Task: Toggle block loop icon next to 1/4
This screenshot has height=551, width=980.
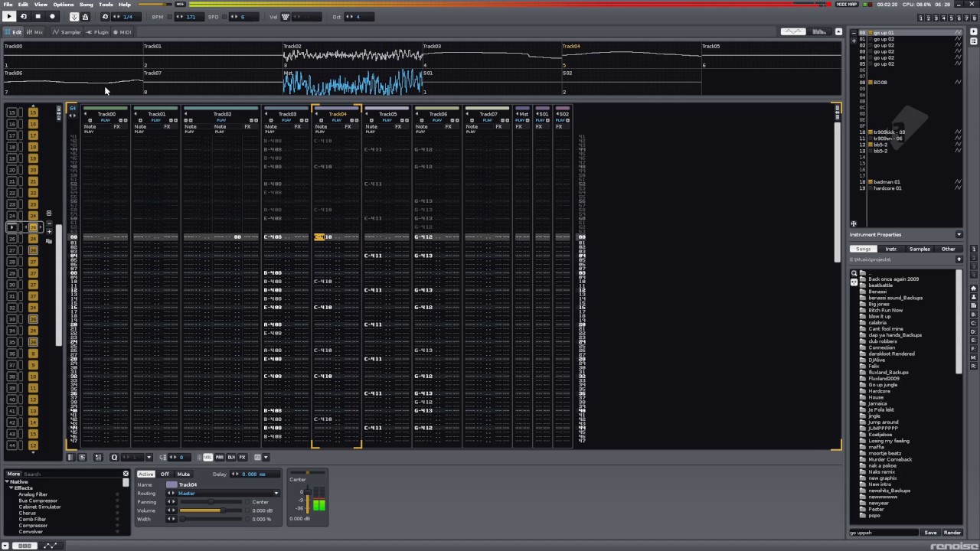Action: pyautogui.click(x=105, y=17)
